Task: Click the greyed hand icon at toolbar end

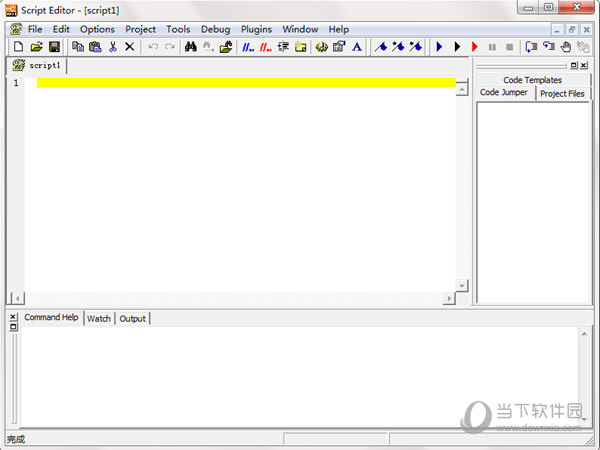Action: point(583,47)
